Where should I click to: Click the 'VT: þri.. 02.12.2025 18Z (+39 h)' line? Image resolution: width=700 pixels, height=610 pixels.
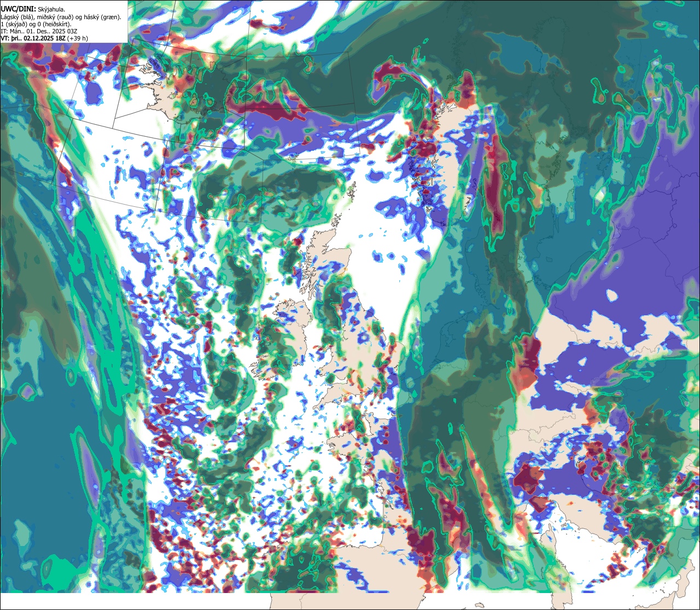tap(44, 38)
